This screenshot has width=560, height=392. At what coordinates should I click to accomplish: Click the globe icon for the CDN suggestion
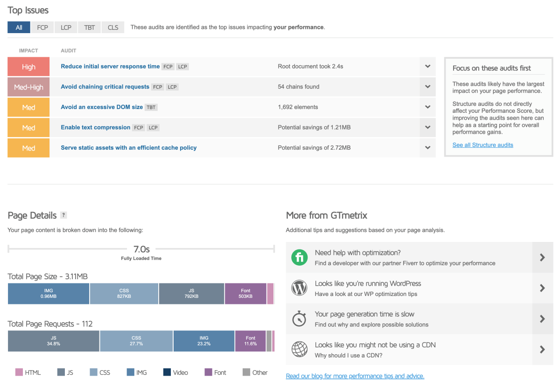[300, 350]
